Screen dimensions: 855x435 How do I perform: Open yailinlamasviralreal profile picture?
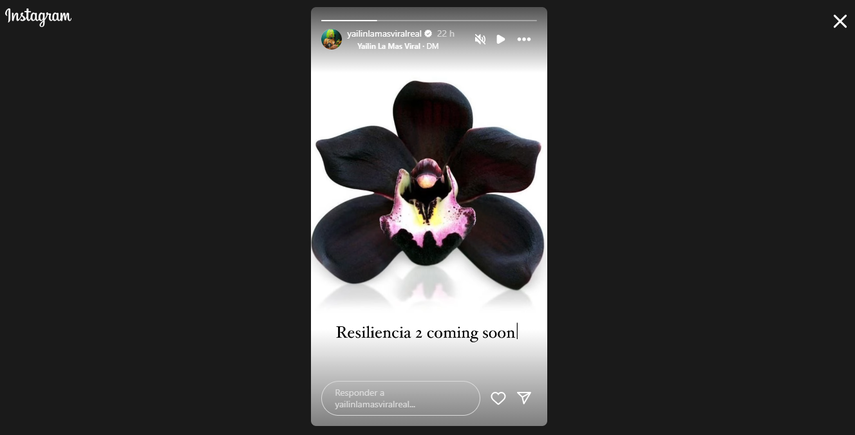331,39
